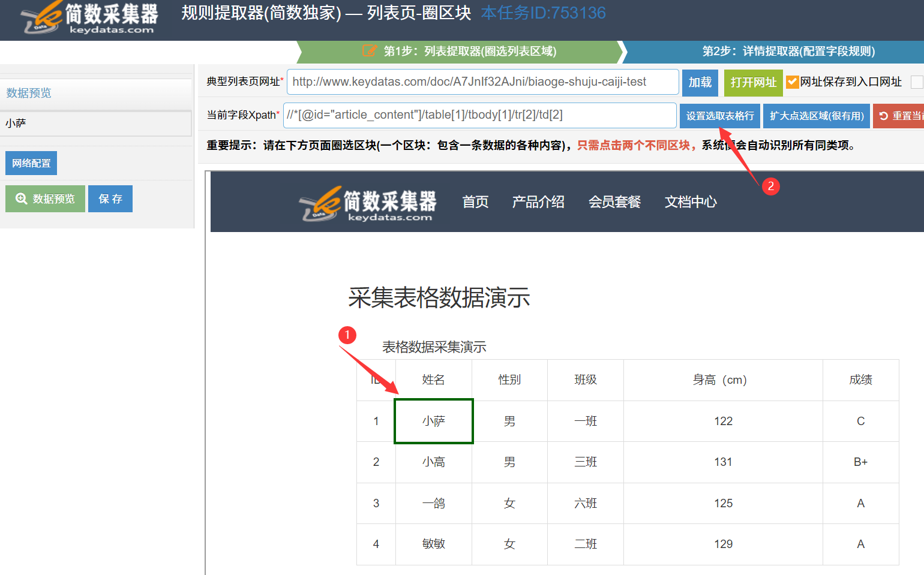This screenshot has height=575, width=924.
Task: Click the pencil edit icon in the 第1步 banner
Action: coord(369,52)
